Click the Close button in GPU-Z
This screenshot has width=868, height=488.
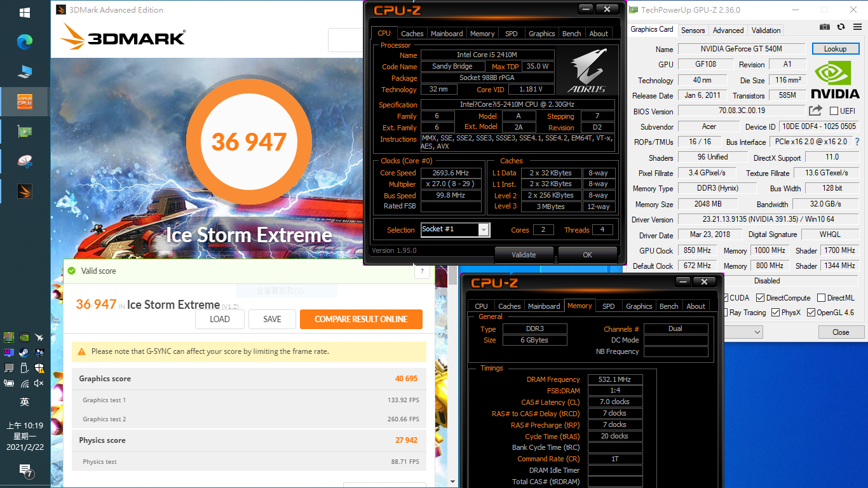pyautogui.click(x=841, y=332)
